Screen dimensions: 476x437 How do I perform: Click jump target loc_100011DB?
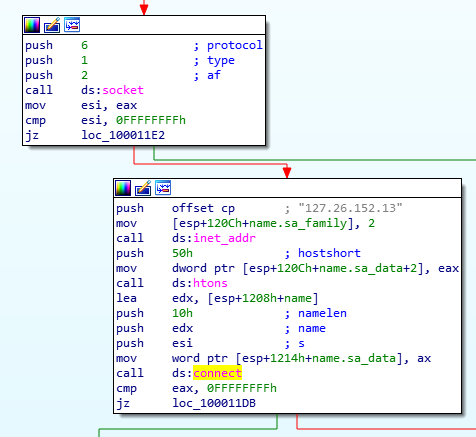click(x=214, y=403)
